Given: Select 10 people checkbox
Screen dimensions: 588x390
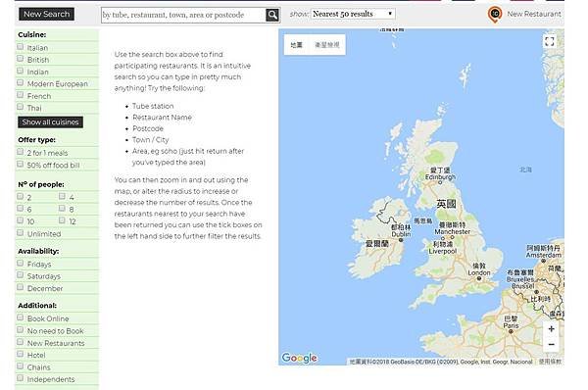Looking at the screenshot, I should click(x=21, y=220).
